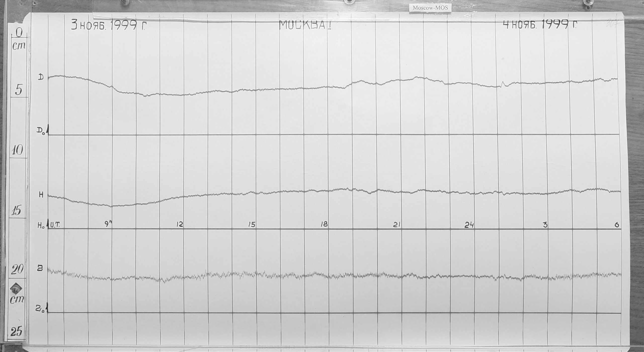Click the 12 hour time marker
644x352 pixels.
tap(180, 224)
